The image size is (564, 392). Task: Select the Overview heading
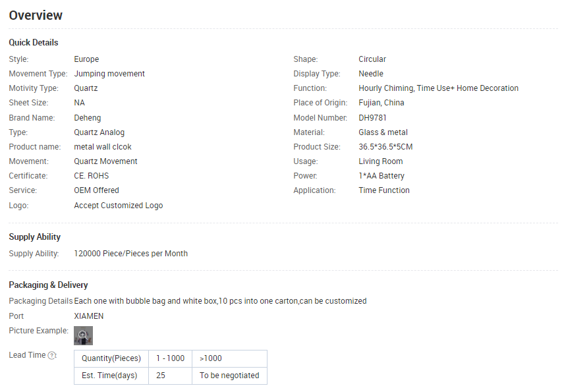(36, 15)
